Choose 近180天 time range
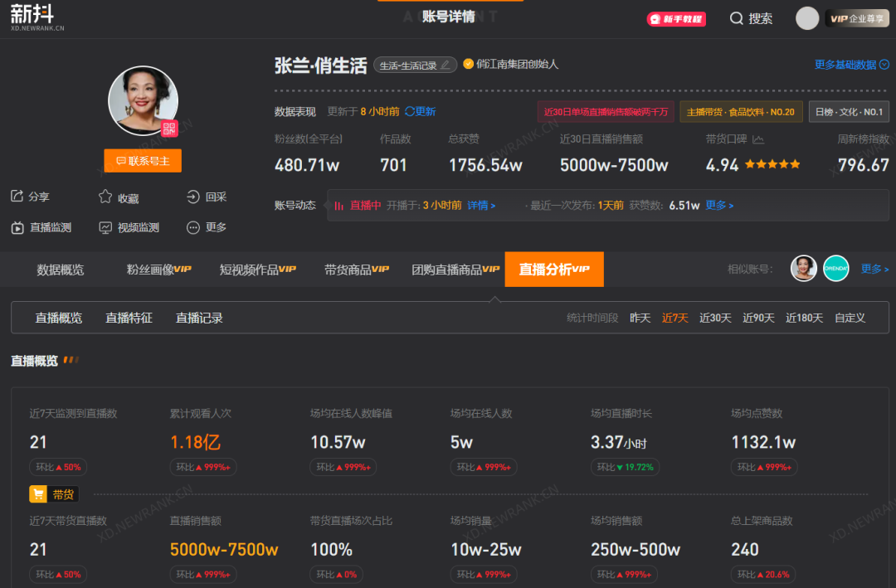Screen dimensions: 896x588 click(804, 318)
